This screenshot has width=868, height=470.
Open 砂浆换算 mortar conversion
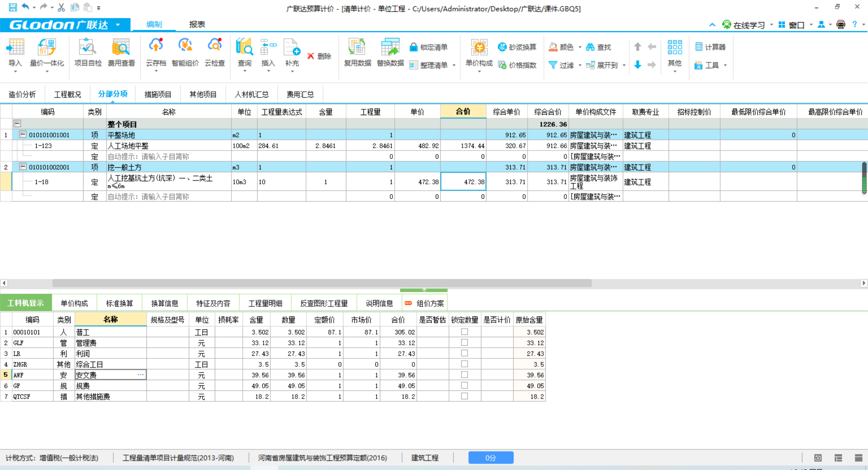click(517, 47)
